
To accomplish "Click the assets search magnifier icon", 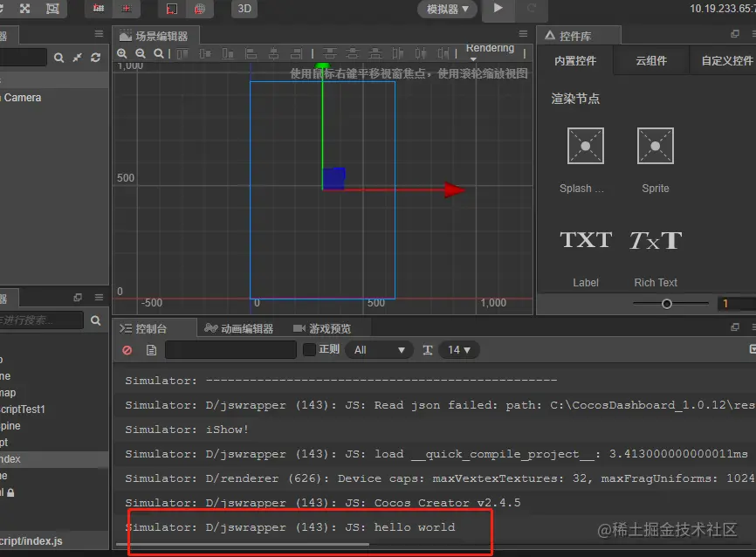I will click(95, 320).
